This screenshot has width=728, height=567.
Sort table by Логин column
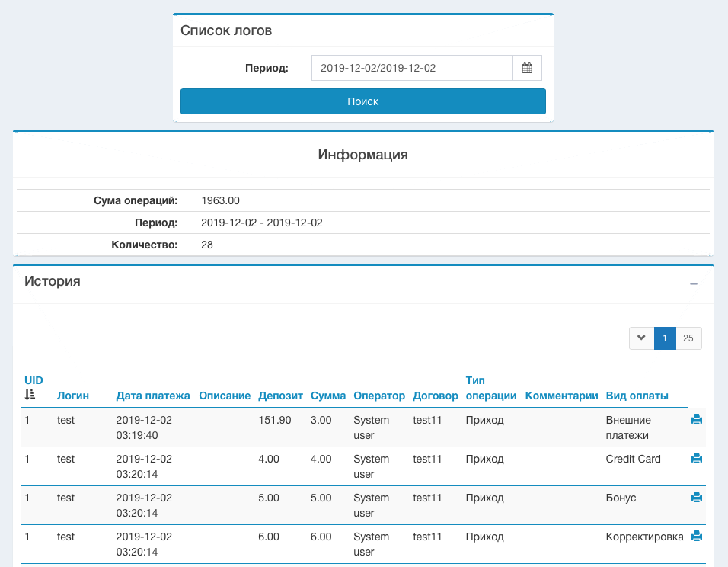pos(73,396)
